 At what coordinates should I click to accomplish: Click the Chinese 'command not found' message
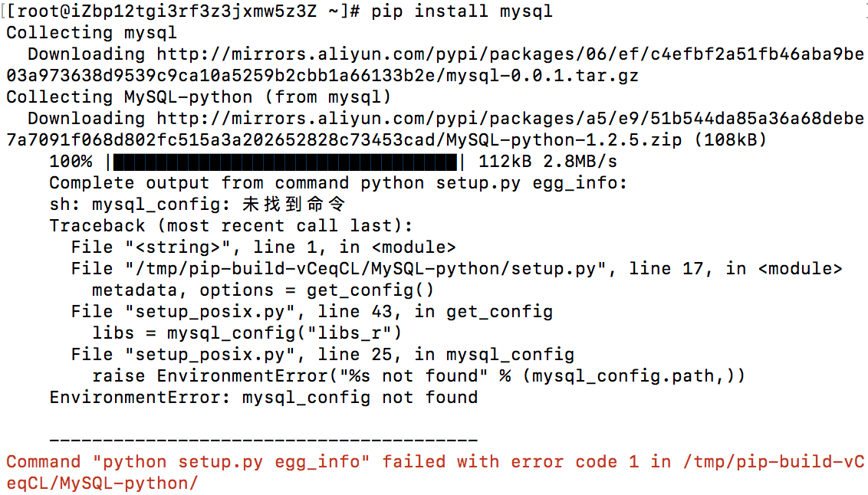294,204
